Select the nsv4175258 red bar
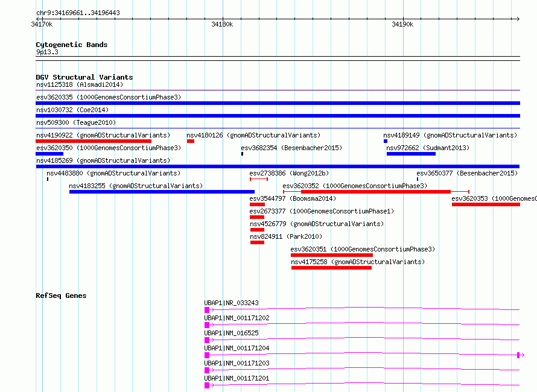Image resolution: width=537 pixels, height=392 pixels. click(331, 268)
